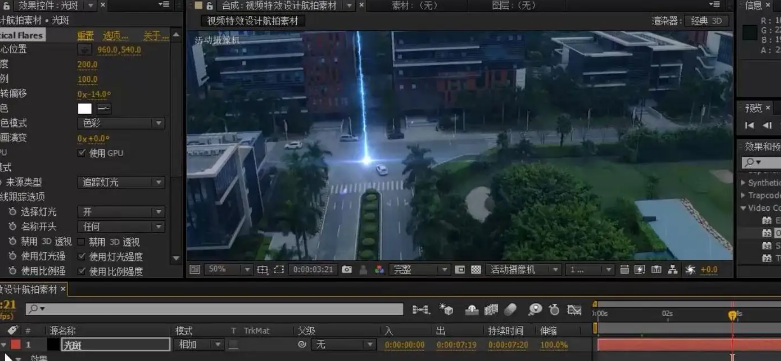The image size is (781, 361).
Task: Click the snapshot camera icon in viewer
Action: pos(347,269)
